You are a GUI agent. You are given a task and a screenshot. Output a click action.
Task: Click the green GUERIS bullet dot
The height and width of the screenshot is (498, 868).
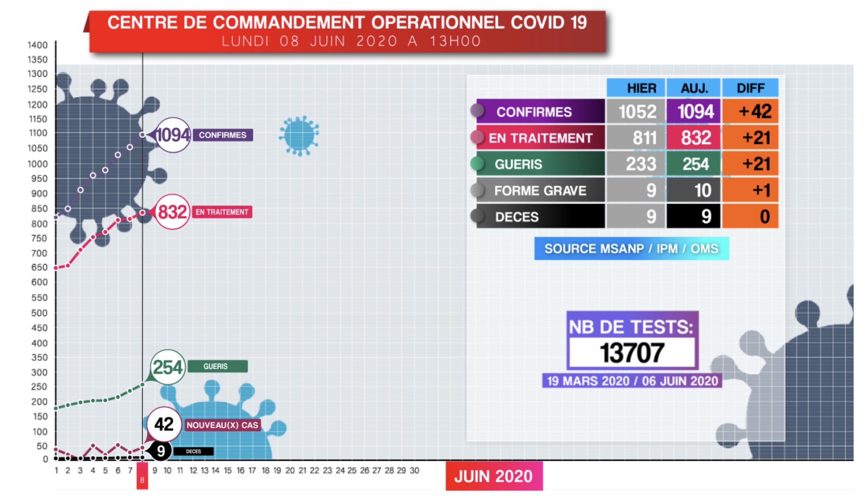coord(477,163)
